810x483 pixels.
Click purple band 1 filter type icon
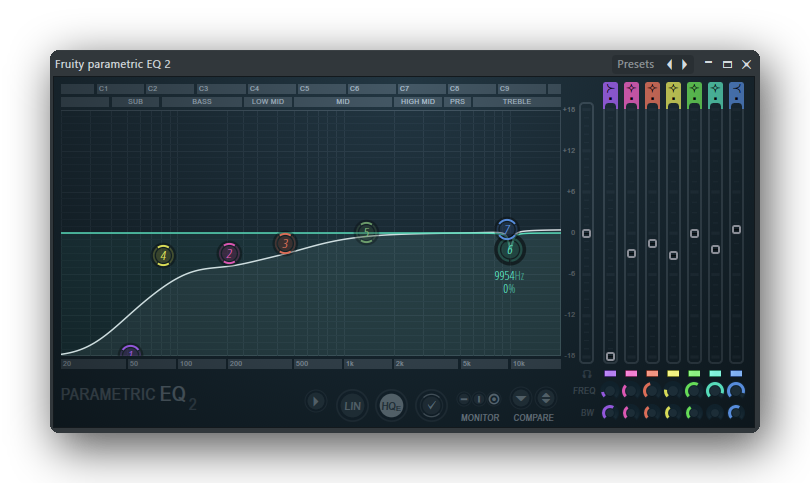tap(610, 88)
